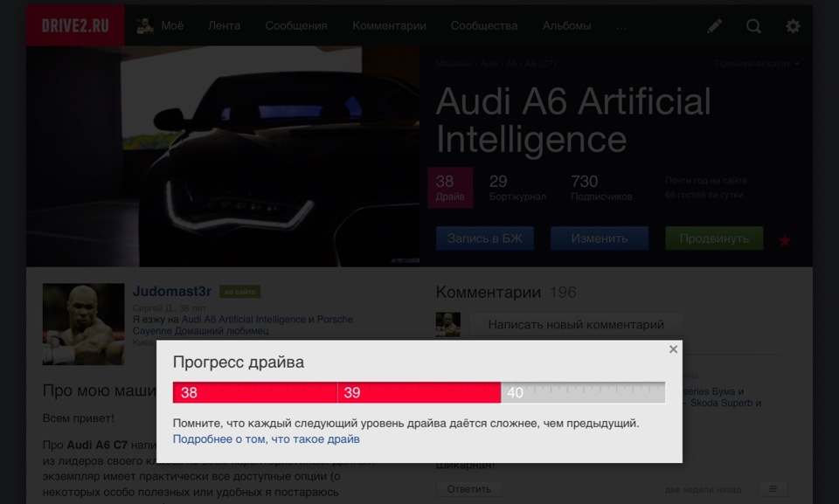This screenshot has height=504, width=839.
Task: Open Сообщения in the top navigation
Action: pos(296,25)
